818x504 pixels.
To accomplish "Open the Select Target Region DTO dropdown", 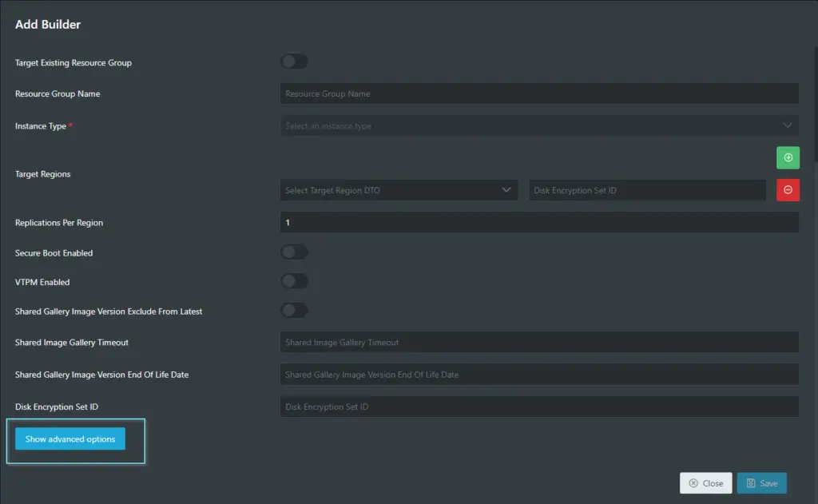I will click(399, 190).
